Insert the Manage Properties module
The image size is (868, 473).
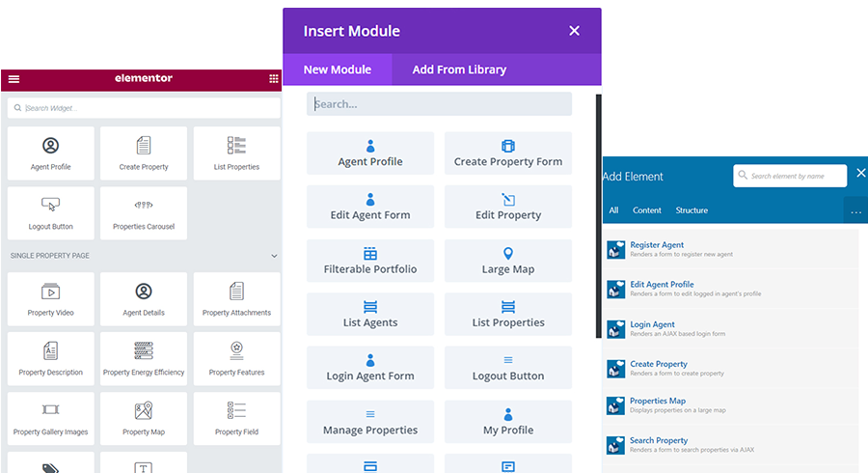click(x=370, y=422)
